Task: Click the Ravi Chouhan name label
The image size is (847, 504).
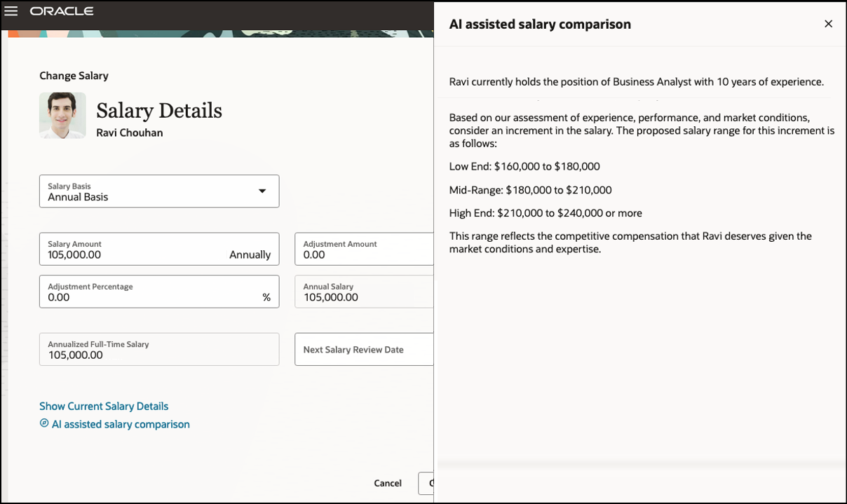Action: pyautogui.click(x=129, y=132)
